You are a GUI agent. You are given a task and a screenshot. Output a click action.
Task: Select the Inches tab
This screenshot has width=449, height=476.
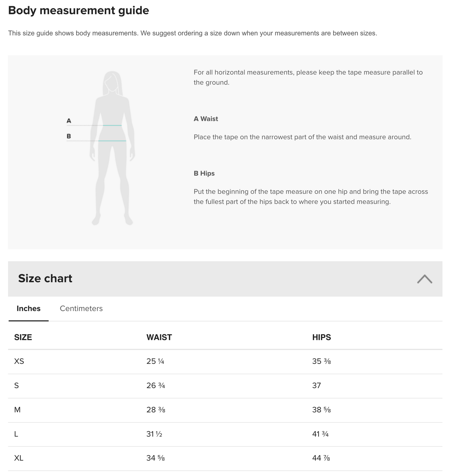tap(28, 308)
